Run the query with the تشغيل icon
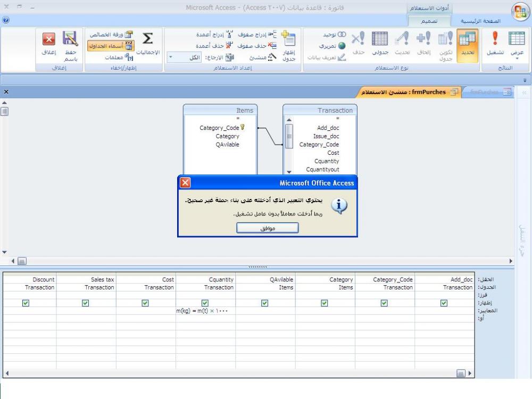The image size is (532, 399). [495, 43]
